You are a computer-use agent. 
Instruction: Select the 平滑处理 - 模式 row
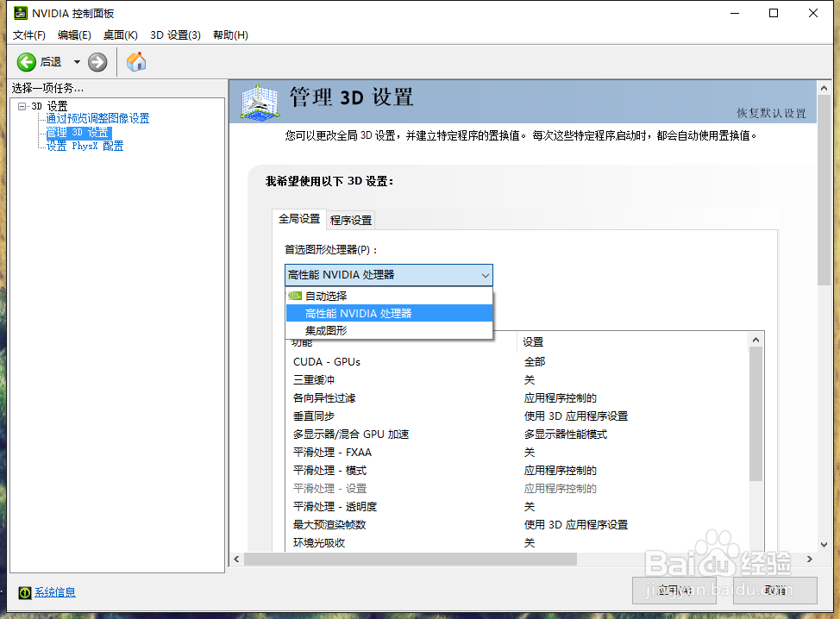coord(517,471)
